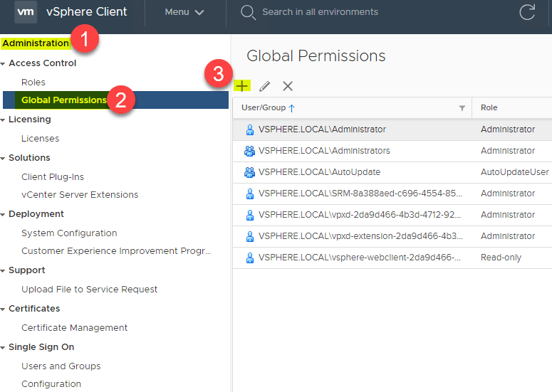The width and height of the screenshot is (552, 392).
Task: Click the VMware vm logo
Action: click(26, 12)
